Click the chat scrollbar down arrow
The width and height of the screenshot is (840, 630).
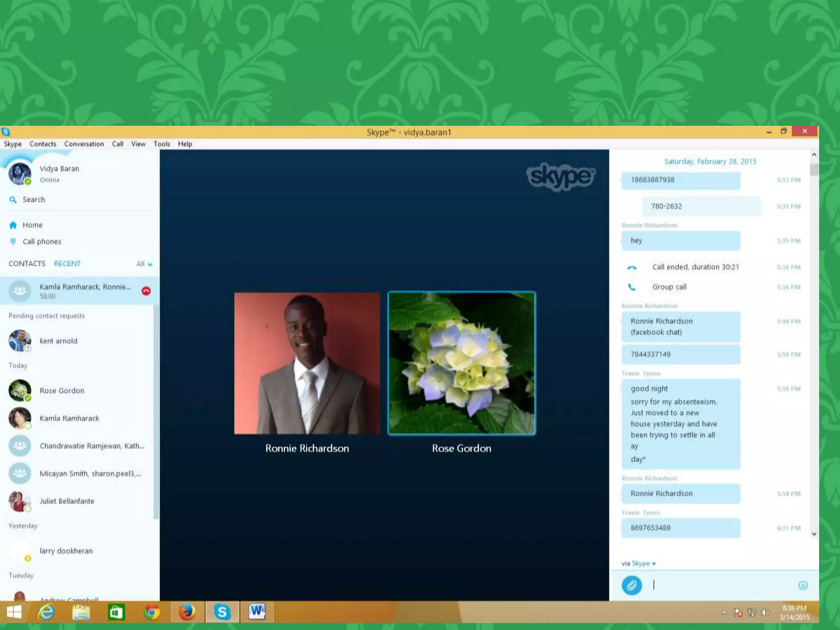point(814,534)
